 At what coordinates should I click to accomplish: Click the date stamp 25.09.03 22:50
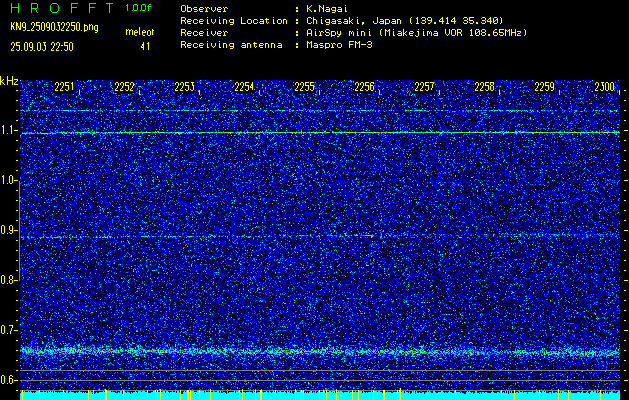(x=42, y=47)
